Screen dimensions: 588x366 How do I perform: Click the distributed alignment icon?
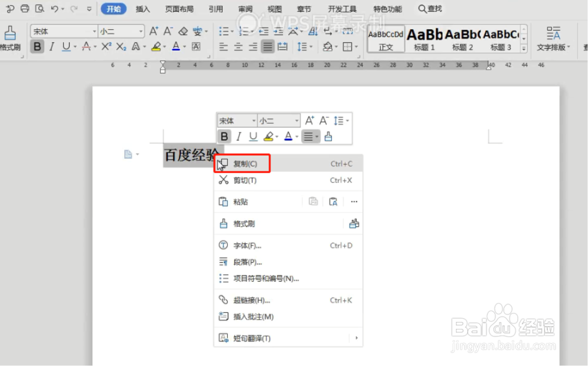tap(283, 47)
